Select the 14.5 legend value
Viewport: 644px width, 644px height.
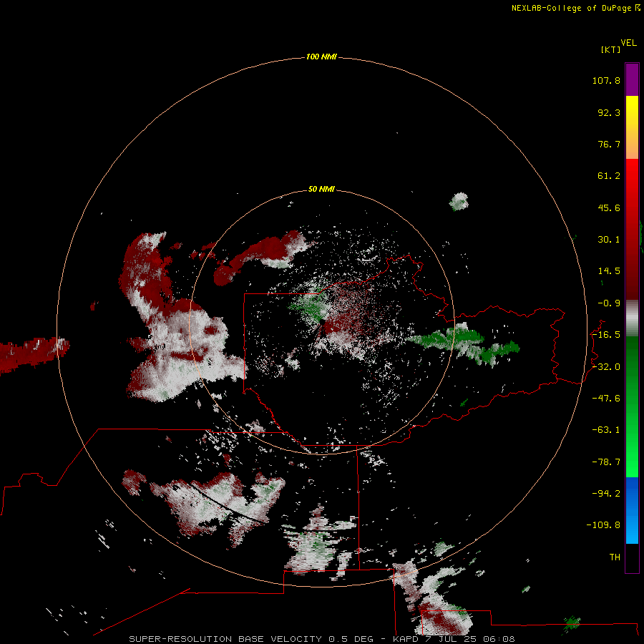[609, 271]
